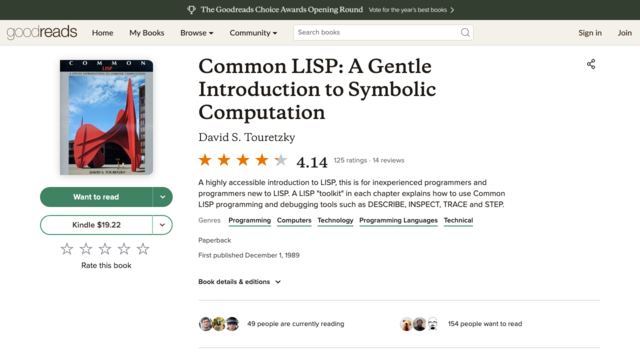Image resolution: width=640 pixels, height=360 pixels.
Task: Open the Community menu
Action: click(253, 33)
